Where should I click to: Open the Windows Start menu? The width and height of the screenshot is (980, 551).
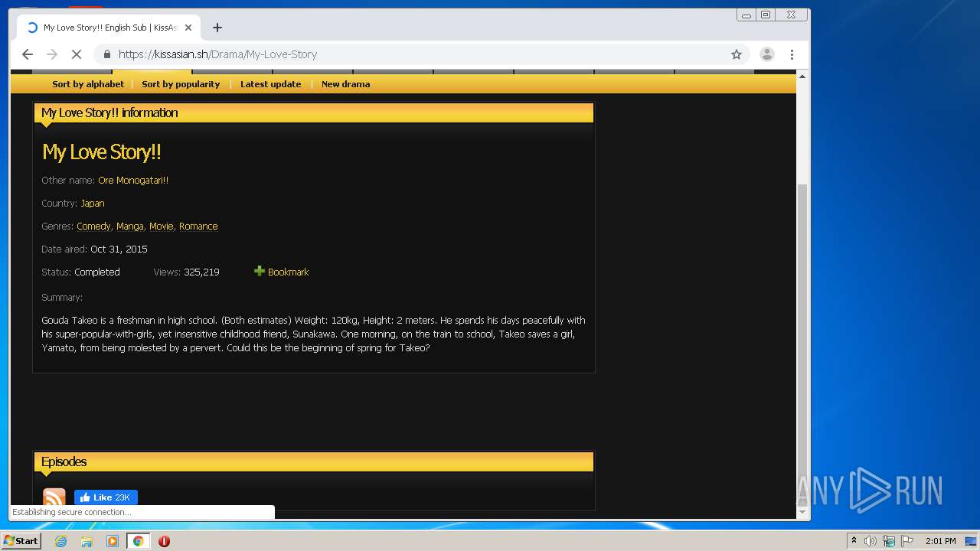[21, 540]
